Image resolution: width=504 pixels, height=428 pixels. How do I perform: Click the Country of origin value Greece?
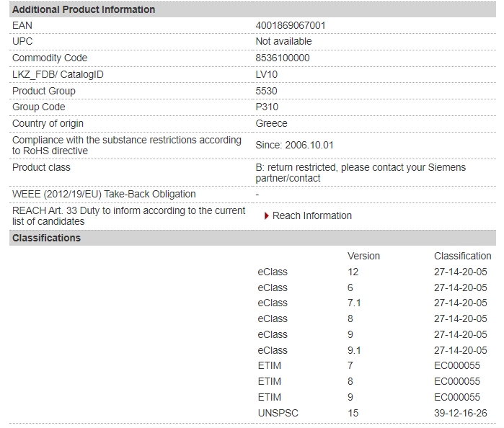click(271, 123)
